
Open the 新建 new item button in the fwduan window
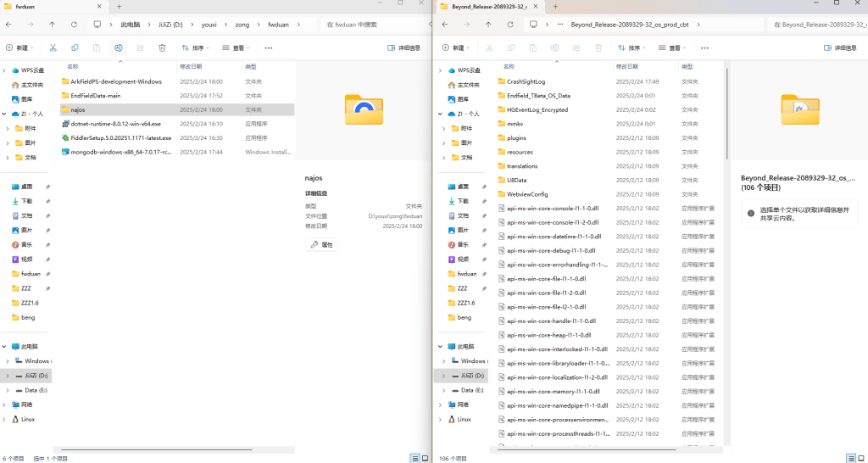(20, 48)
